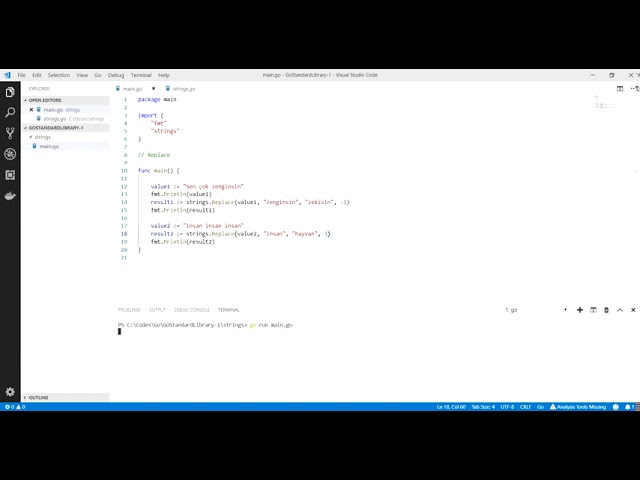Open the Docker view icon
Screen dimensions: 640x480
tap(10, 196)
